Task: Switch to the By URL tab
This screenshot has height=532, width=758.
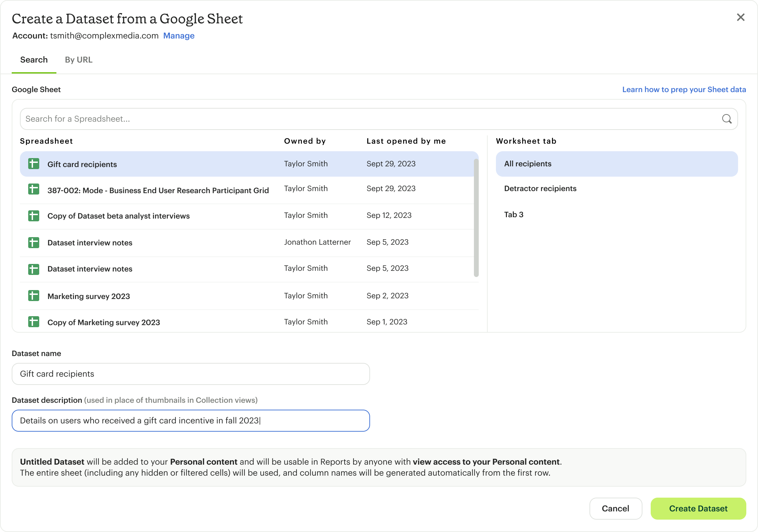Action: 79,60
